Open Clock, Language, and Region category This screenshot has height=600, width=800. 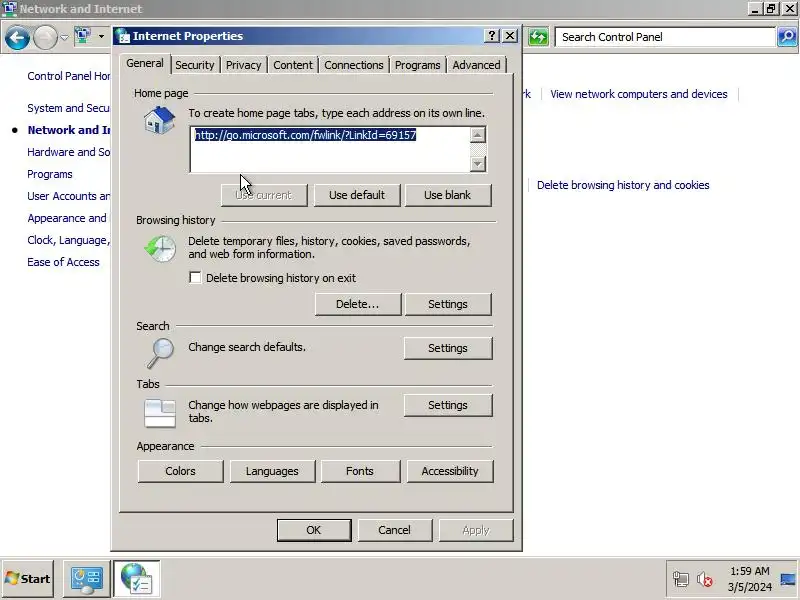(x=68, y=240)
